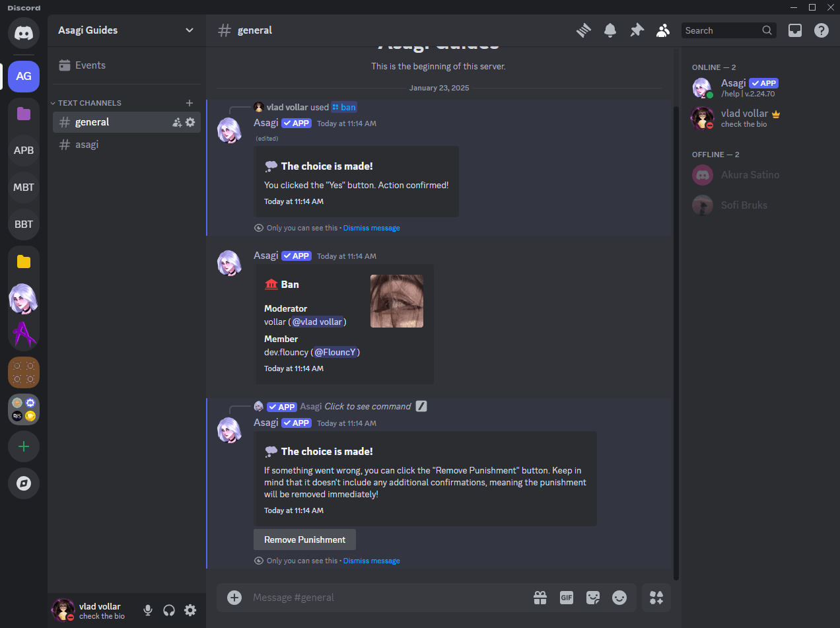Expand the purple server folder
This screenshot has width=840, height=628.
[x=24, y=114]
